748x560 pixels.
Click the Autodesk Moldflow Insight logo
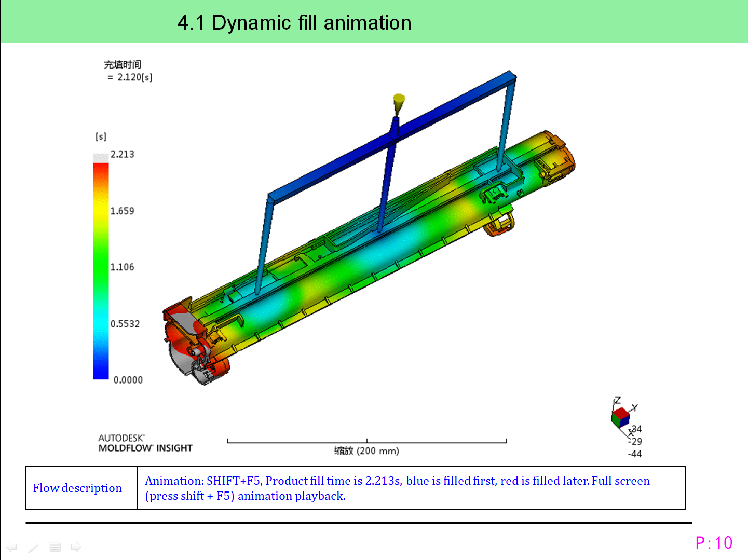(145, 443)
